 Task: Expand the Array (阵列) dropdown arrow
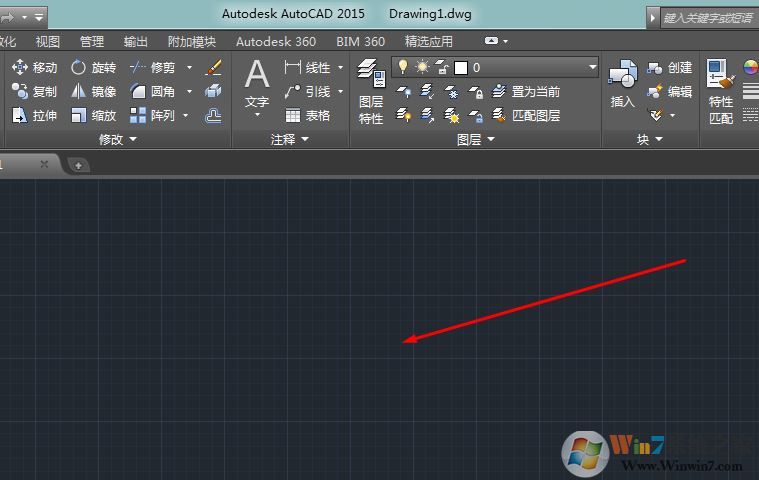point(185,115)
